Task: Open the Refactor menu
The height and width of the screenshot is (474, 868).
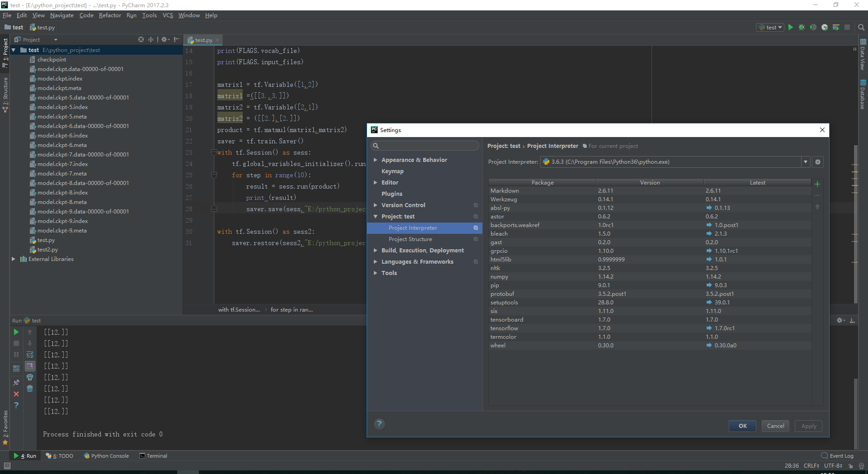Action: pyautogui.click(x=110, y=15)
